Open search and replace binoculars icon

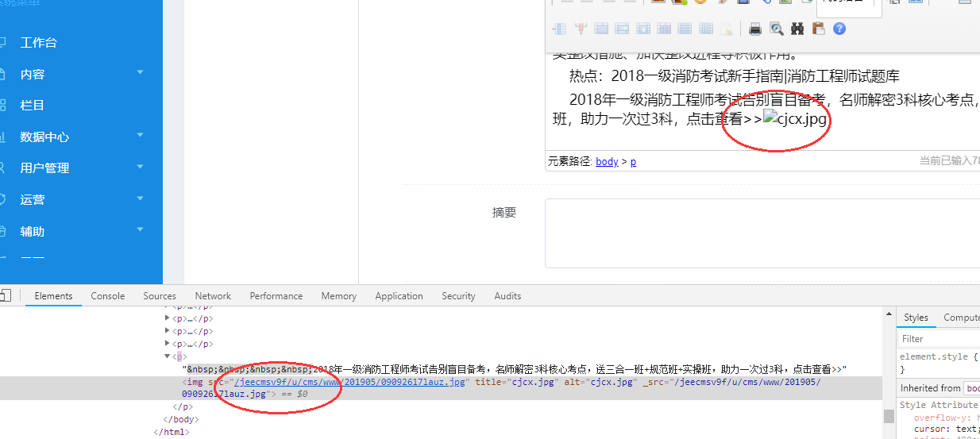tap(797, 29)
